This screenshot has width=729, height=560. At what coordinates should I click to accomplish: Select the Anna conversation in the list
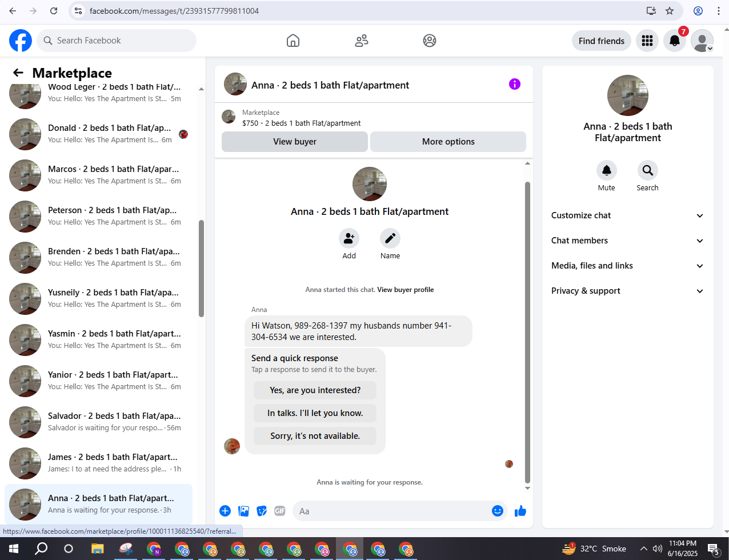click(x=98, y=505)
